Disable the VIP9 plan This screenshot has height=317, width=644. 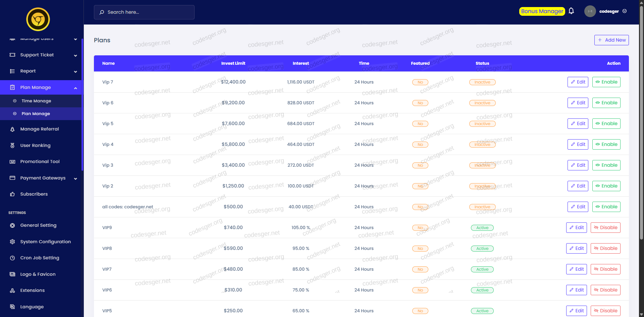tap(605, 227)
